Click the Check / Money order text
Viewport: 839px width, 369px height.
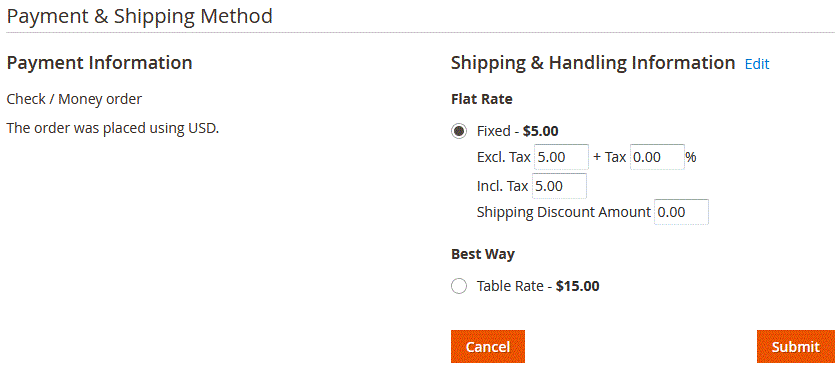pos(74,99)
